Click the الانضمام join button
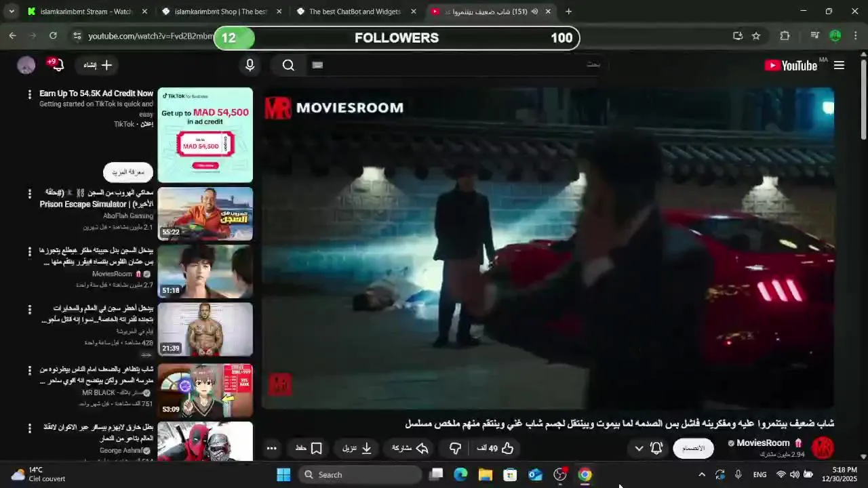This screenshot has height=488, width=868. [x=693, y=448]
